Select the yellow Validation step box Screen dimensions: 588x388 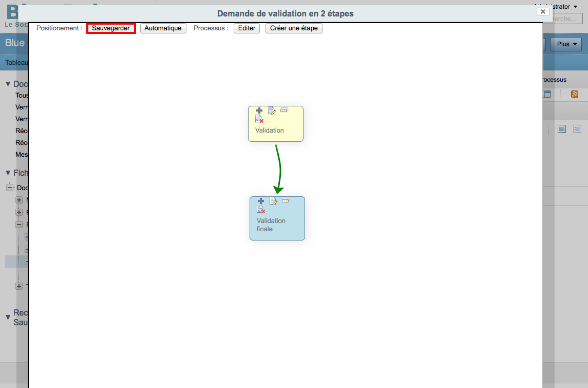[276, 124]
